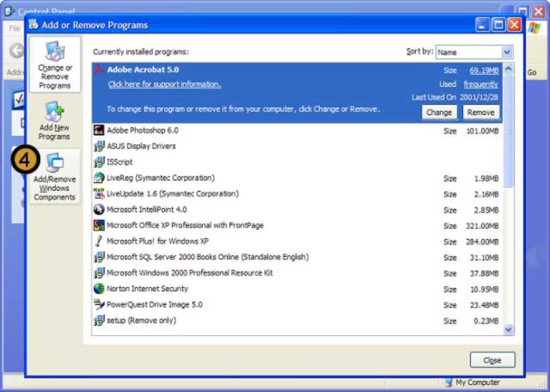Screen dimensions: 550x392
Task: Click the My Computer status bar icon
Action: [x=449, y=382]
